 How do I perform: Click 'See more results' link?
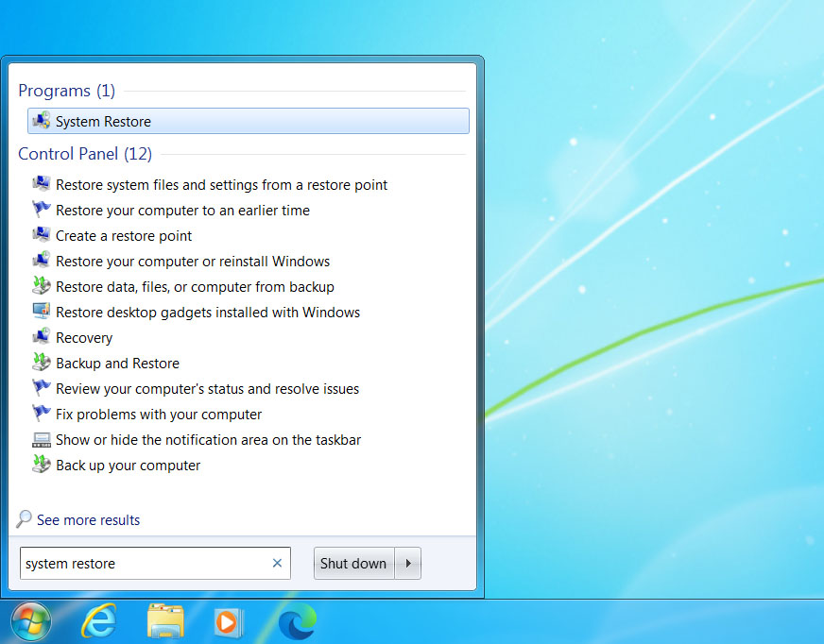[x=88, y=520]
